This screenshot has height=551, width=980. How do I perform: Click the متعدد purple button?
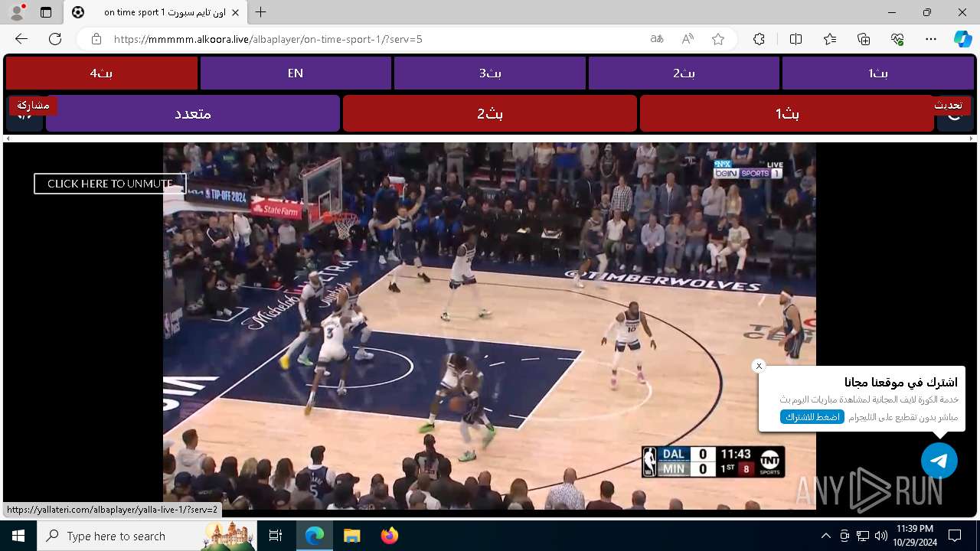pyautogui.click(x=193, y=113)
